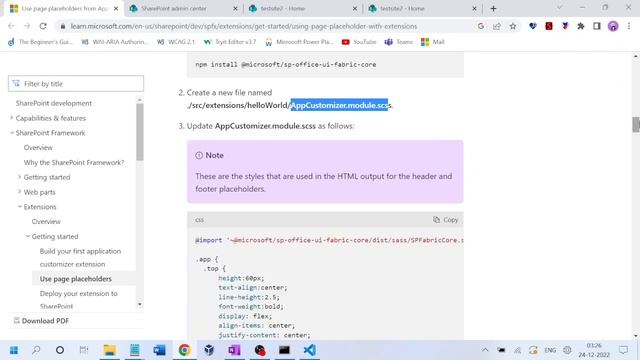
Task: Collapse SharePoint Framework node
Action: 11,133
